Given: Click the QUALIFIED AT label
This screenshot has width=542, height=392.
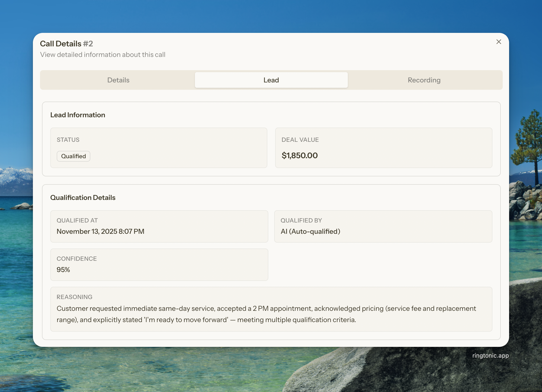Looking at the screenshot, I should (x=77, y=220).
